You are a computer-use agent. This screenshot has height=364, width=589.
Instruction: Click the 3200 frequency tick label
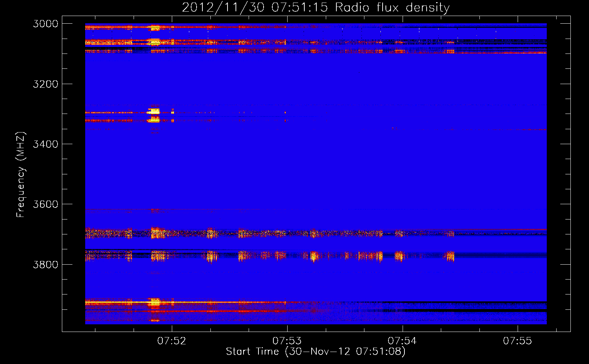[x=46, y=84]
